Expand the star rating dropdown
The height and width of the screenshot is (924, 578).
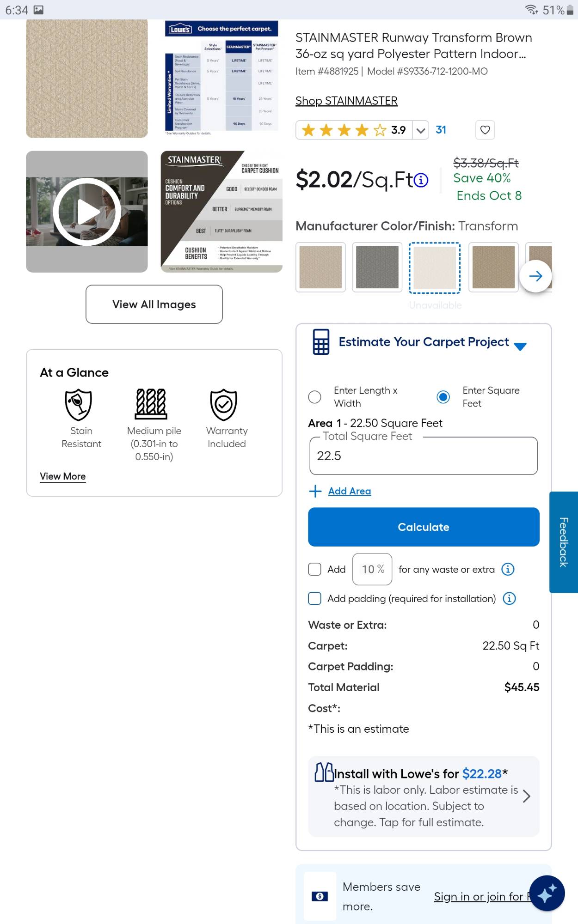click(420, 130)
